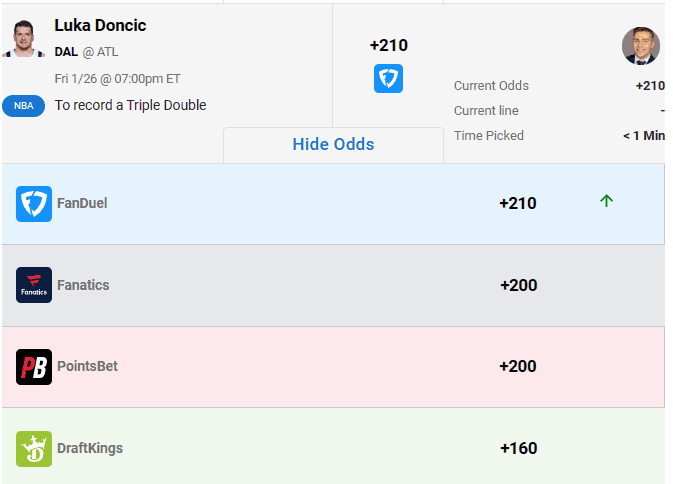The height and width of the screenshot is (484, 673).
Task: Click the Fanatics sportsbook logo
Action: point(34,285)
